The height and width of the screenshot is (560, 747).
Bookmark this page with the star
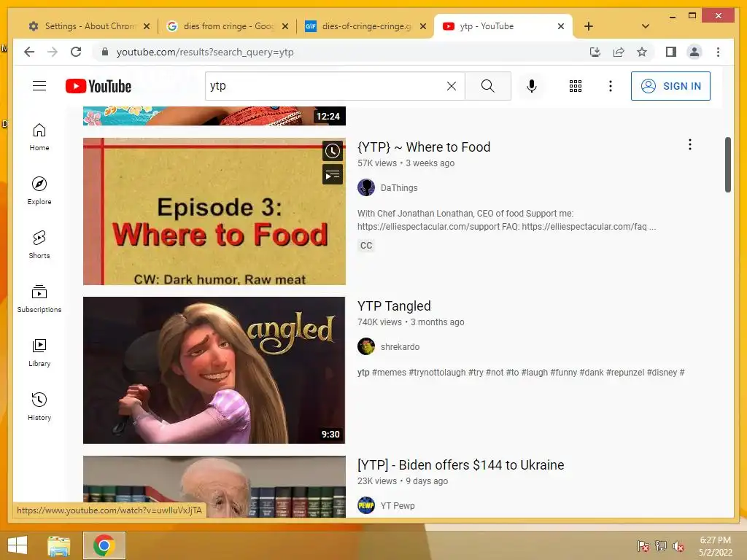[x=642, y=52]
